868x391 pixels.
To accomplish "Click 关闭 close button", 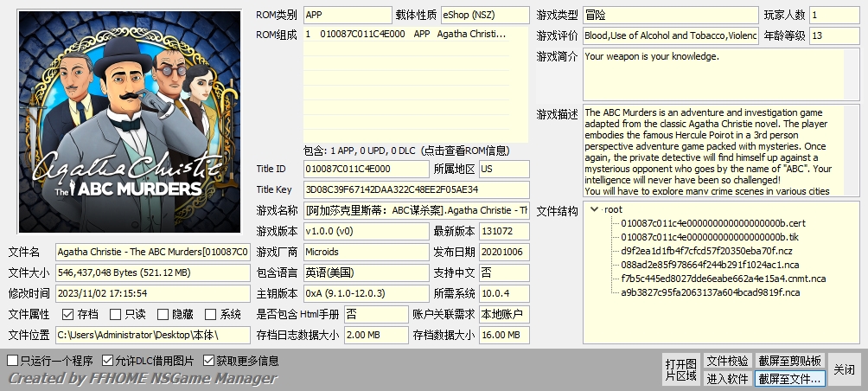I will (844, 369).
